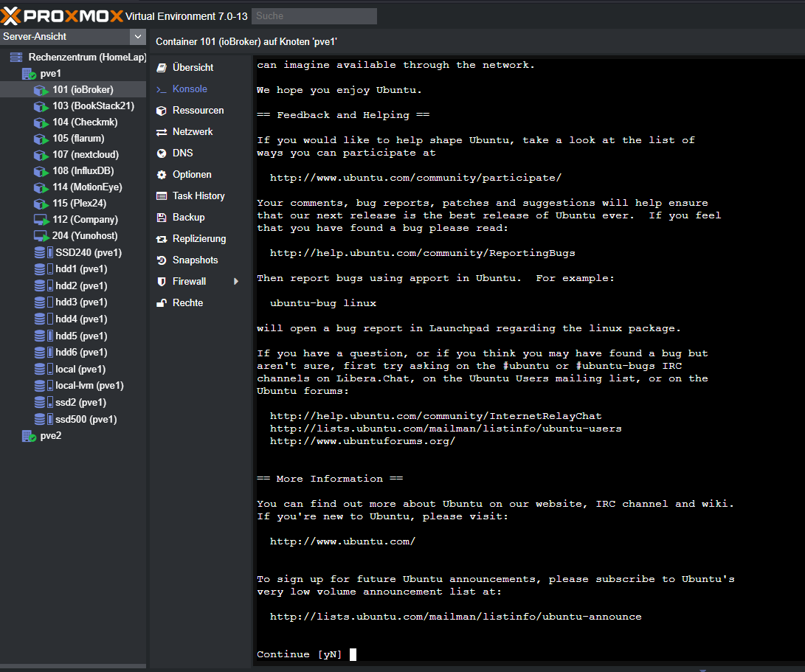
Task: Select ssd500 (pve1) storage icon
Action: [x=44, y=420]
